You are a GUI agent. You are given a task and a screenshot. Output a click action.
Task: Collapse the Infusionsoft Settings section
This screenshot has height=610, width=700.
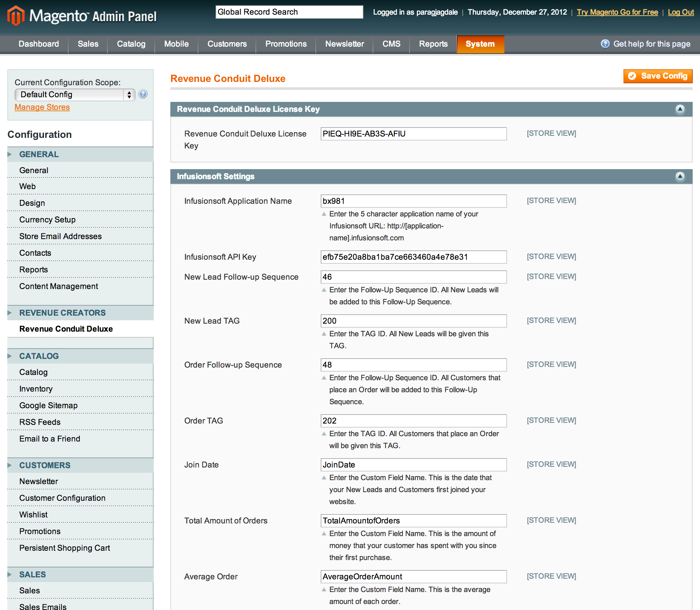click(x=680, y=176)
